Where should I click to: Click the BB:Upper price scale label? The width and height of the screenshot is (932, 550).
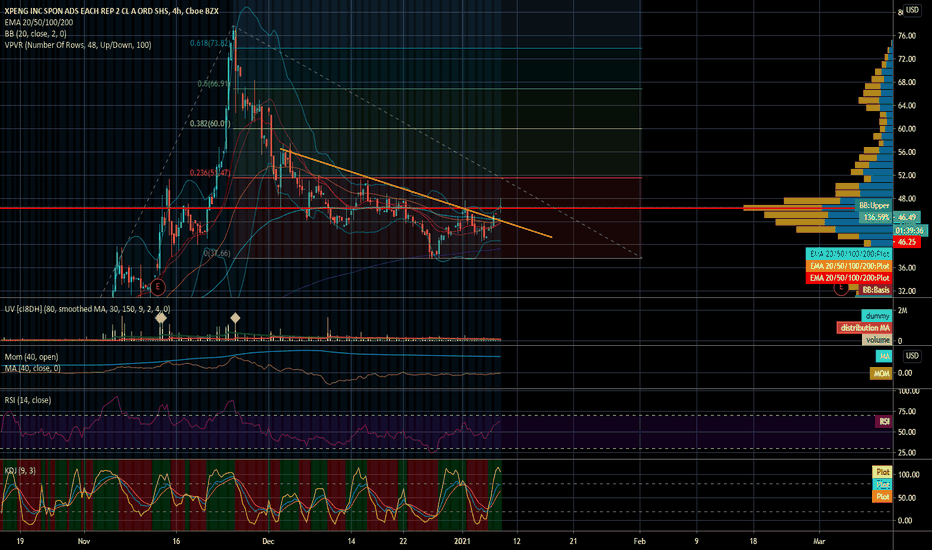pos(874,206)
